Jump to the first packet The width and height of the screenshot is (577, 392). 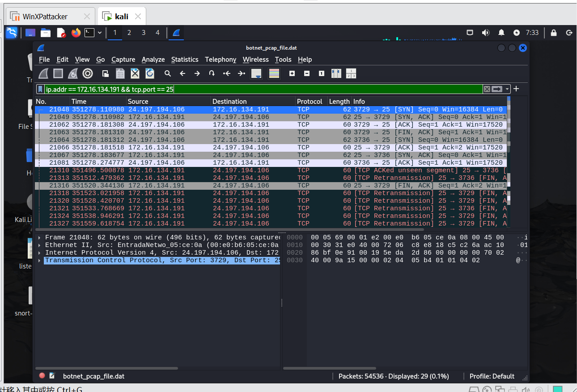point(227,73)
